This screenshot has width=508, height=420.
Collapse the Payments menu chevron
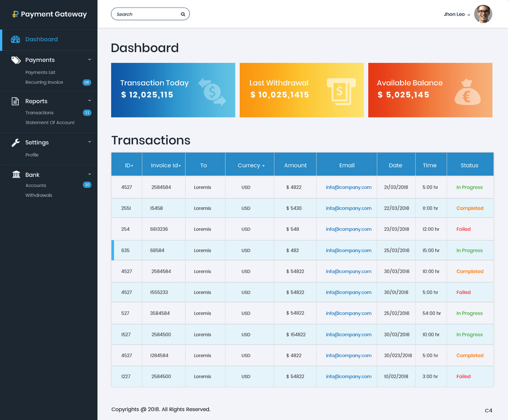coord(90,60)
